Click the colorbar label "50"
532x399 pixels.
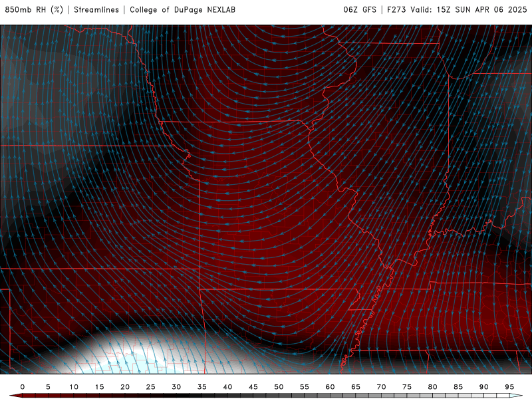click(x=279, y=387)
